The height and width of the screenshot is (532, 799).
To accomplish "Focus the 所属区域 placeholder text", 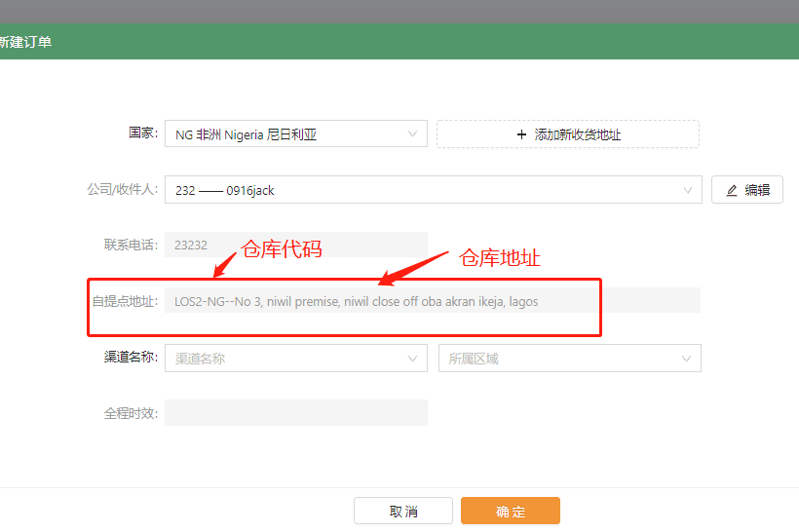I will [474, 359].
